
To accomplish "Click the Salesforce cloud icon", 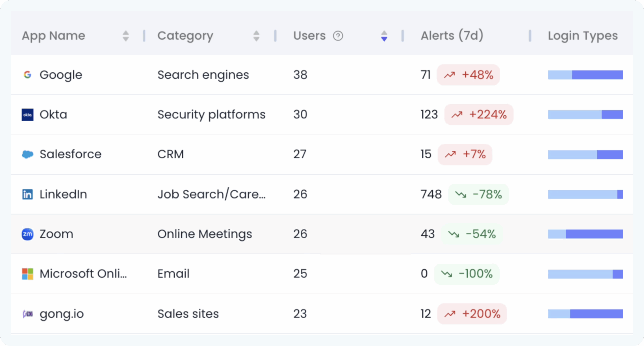I will (27, 154).
